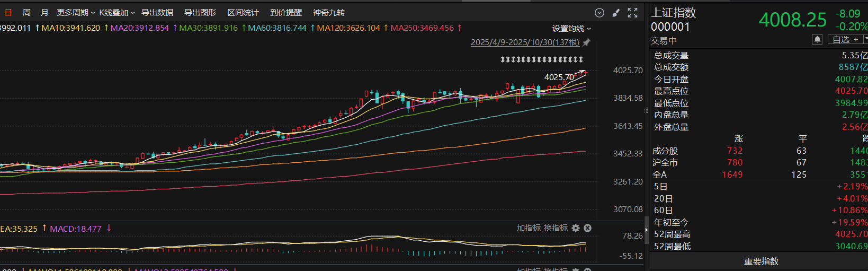Enable 神奇九转 indicator

(329, 12)
